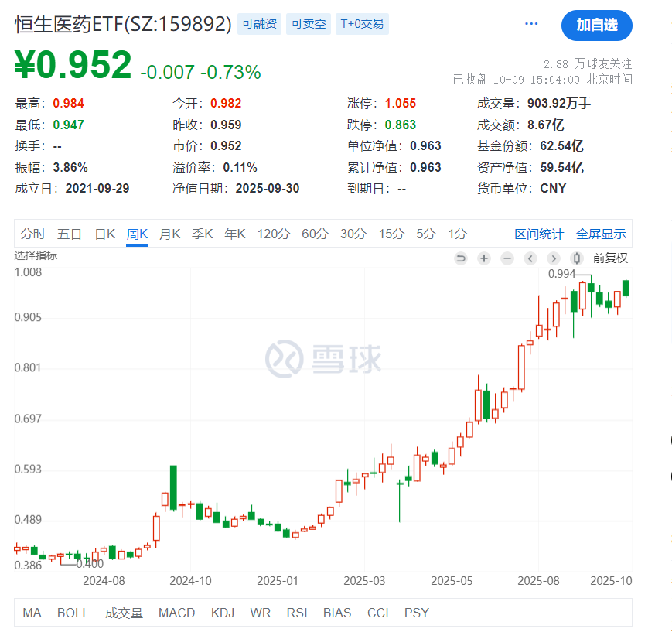Switch to 五日 chart tab

click(70, 234)
